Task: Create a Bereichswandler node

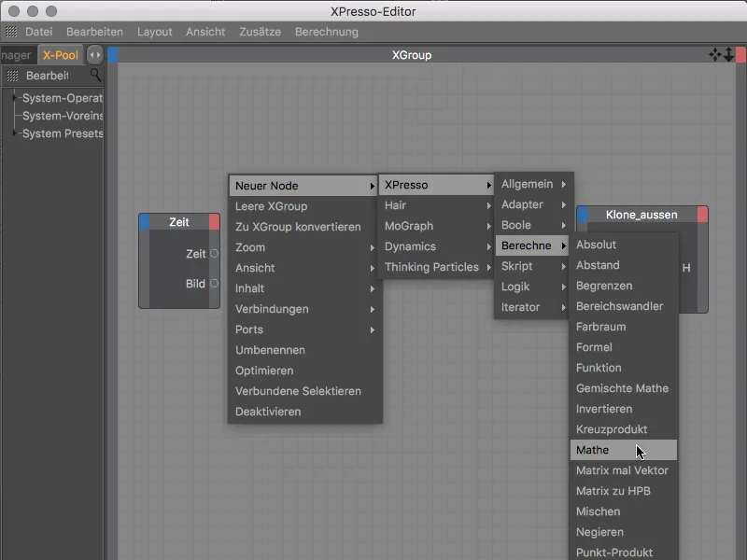Action: (x=623, y=306)
